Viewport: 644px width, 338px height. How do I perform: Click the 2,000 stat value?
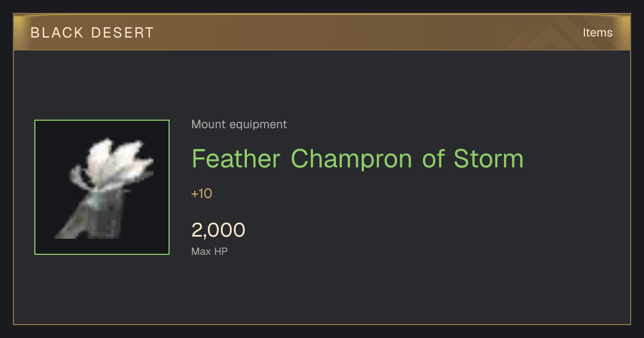218,230
